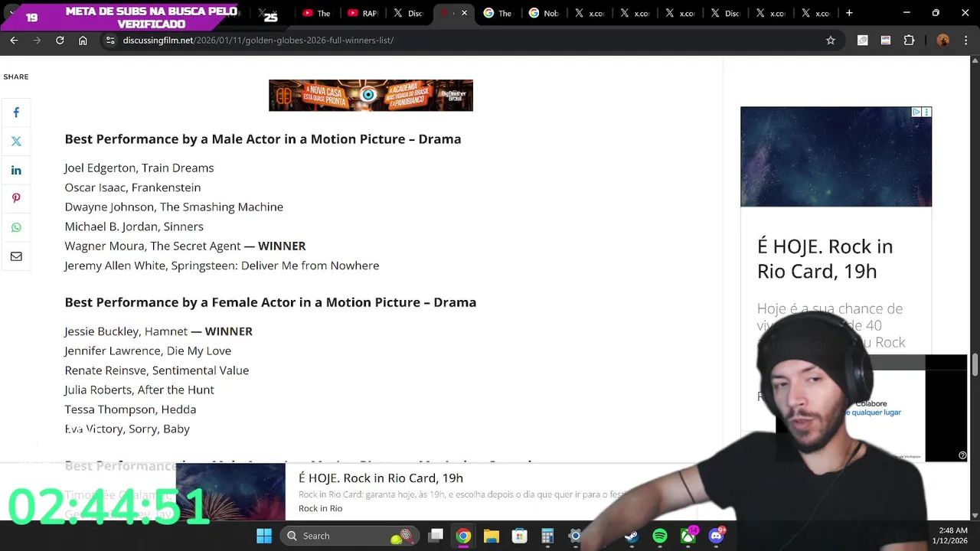
Task: Switch to the YouTube 'RAPI' tab
Action: tap(362, 13)
